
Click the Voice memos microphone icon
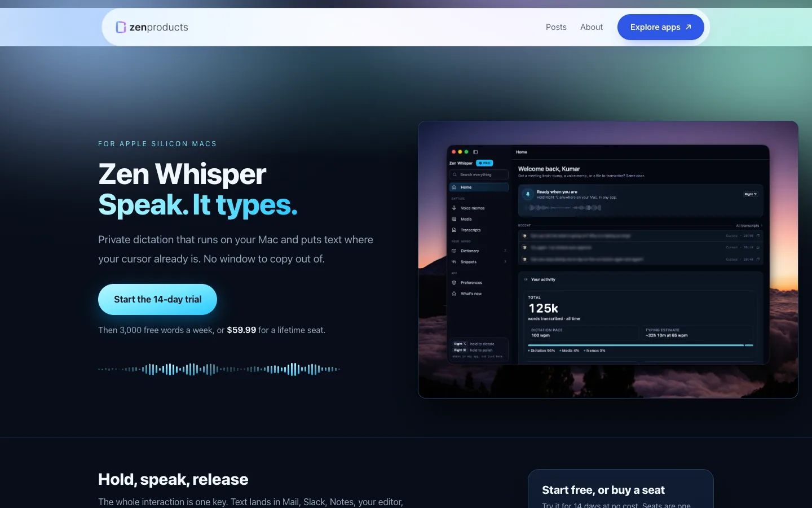[454, 208]
